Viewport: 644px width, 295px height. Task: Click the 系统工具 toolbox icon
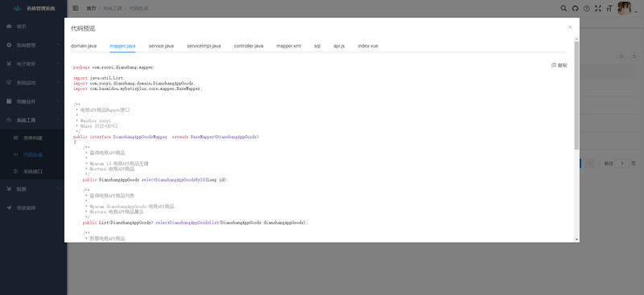9,121
